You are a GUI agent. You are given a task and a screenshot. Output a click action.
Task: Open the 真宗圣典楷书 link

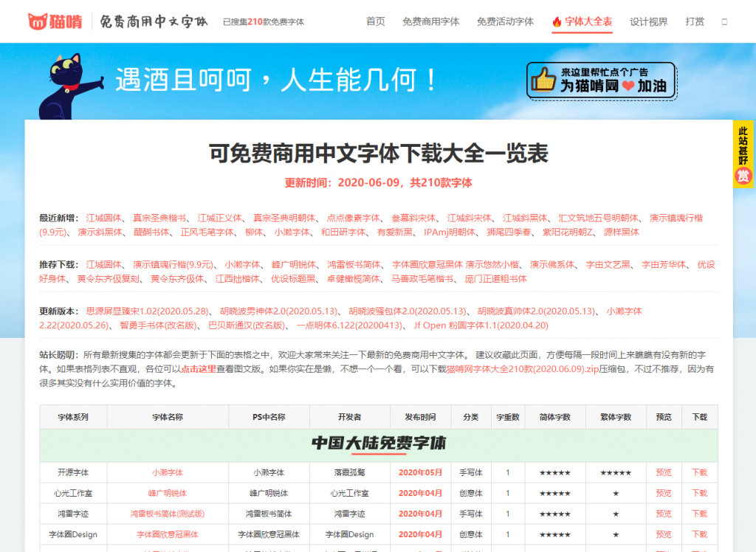(159, 218)
